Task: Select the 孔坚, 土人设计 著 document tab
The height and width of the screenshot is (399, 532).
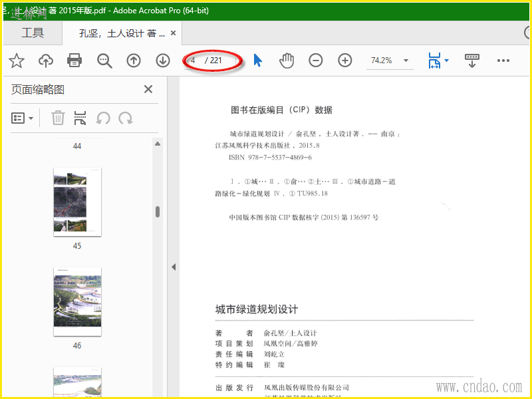Action: coord(122,33)
